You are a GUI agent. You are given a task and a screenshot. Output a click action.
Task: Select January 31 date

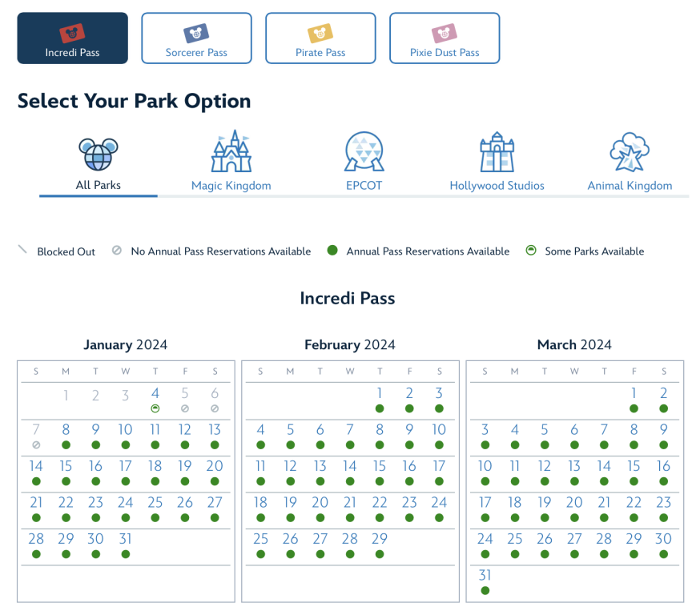tap(126, 539)
